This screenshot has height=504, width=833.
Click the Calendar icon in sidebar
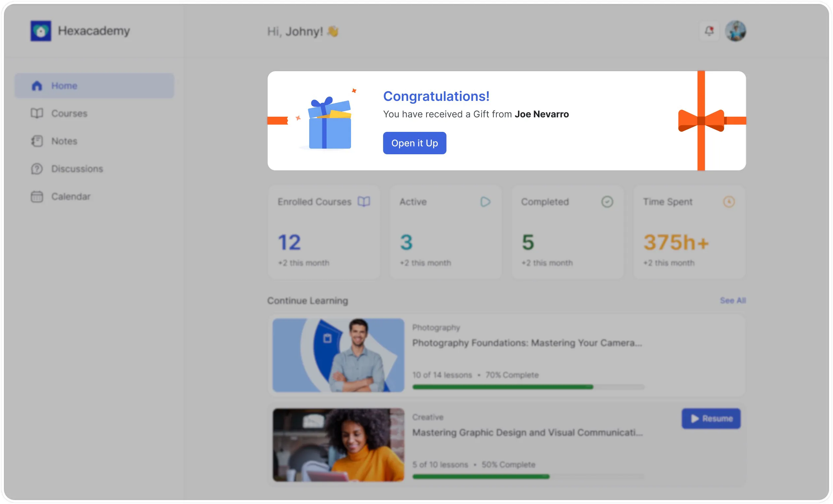37,196
